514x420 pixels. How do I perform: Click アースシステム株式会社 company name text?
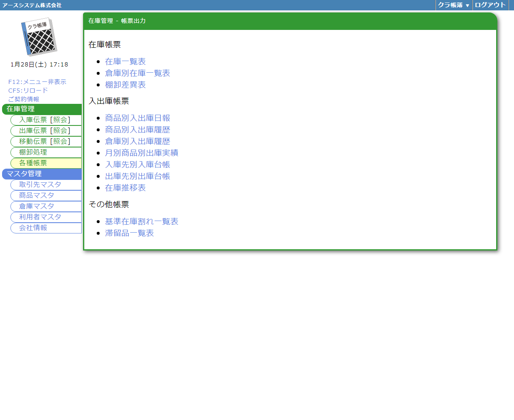pyautogui.click(x=32, y=5)
